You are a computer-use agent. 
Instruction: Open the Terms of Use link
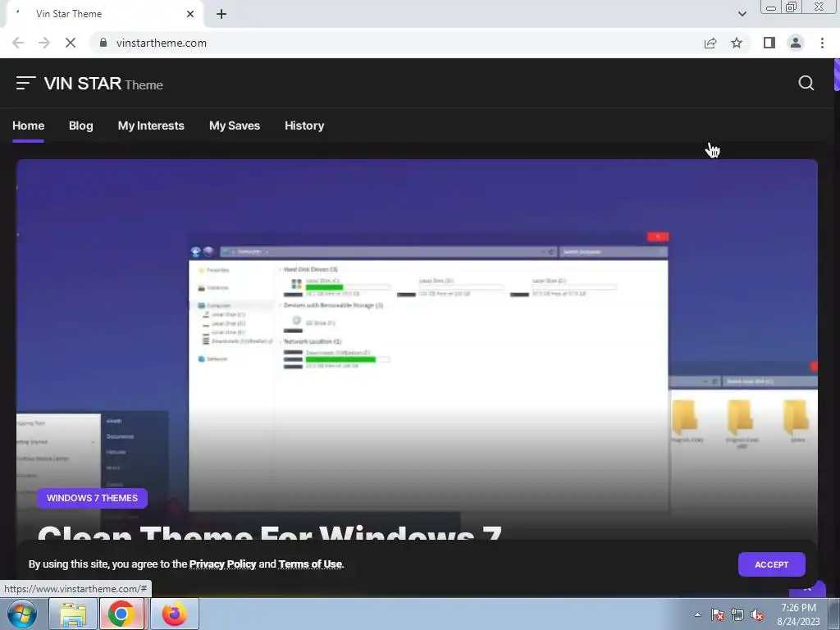click(310, 564)
